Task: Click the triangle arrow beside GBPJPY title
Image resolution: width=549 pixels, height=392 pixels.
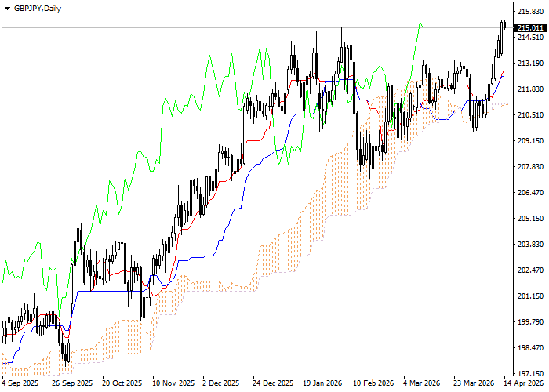Action: 7,9
